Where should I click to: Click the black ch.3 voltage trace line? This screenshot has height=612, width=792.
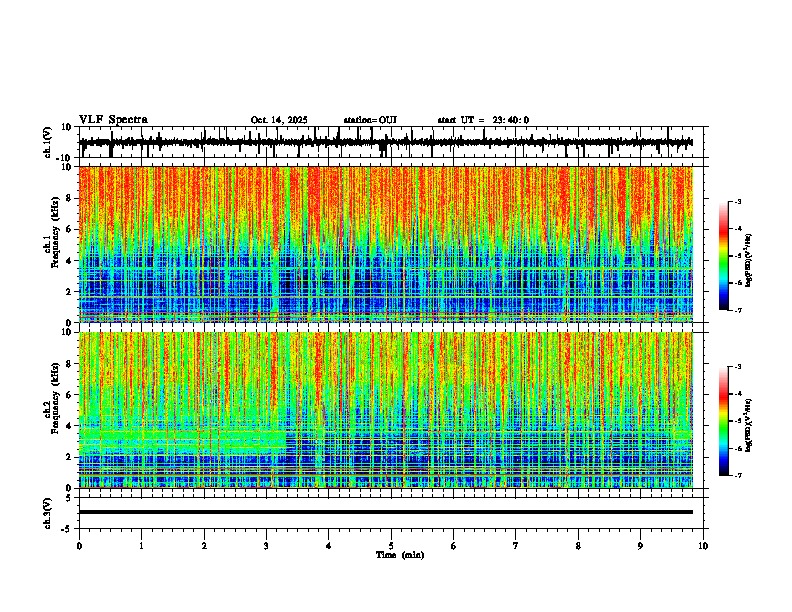tap(386, 512)
